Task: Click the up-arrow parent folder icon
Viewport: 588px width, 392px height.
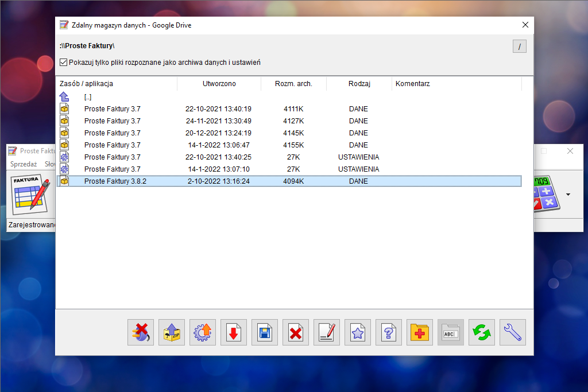Action: (x=64, y=97)
